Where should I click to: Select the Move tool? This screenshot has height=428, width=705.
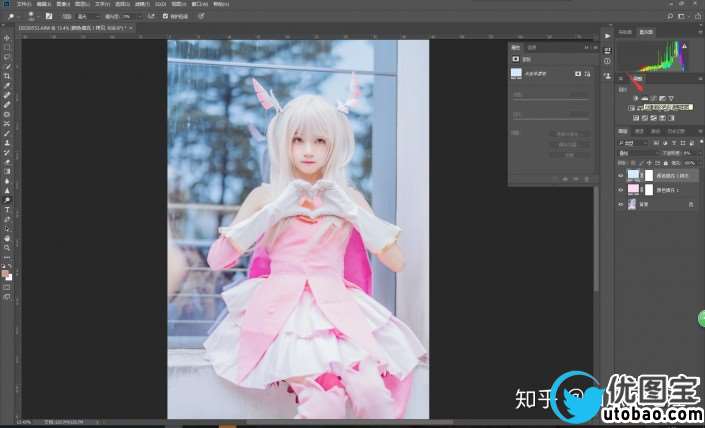7,38
